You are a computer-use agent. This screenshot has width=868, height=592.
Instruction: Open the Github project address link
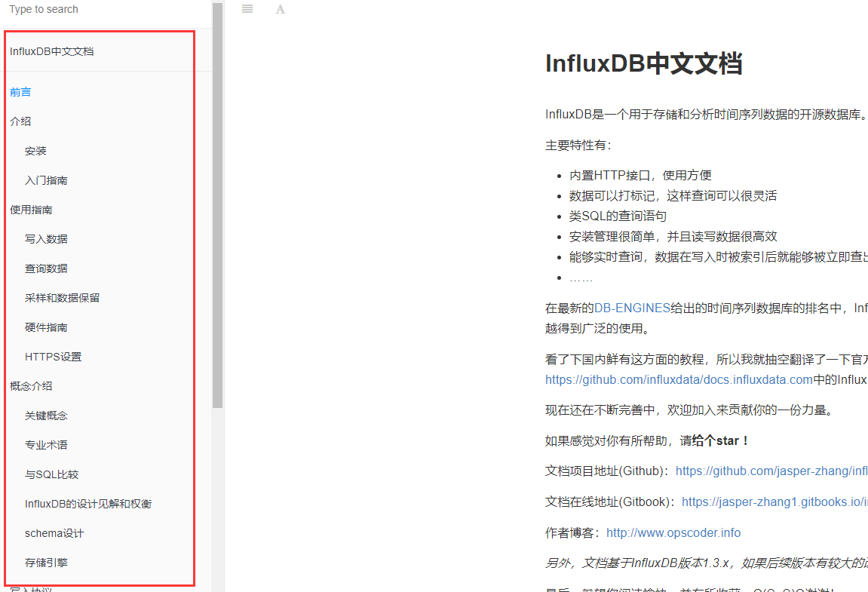click(x=771, y=471)
